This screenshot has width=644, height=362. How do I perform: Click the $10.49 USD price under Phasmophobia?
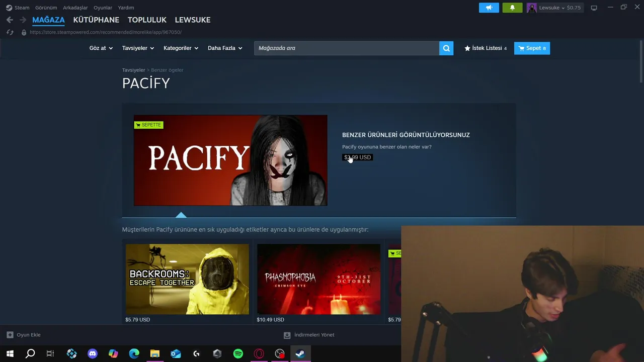(x=270, y=320)
